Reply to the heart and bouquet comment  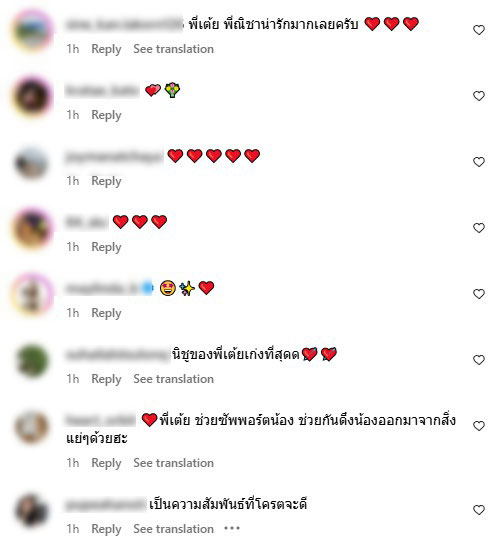106,115
